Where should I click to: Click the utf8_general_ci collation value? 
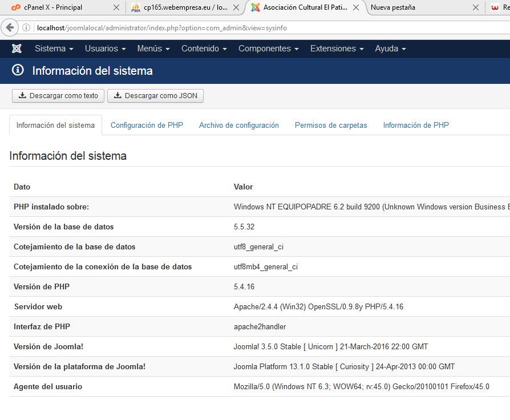258,247
